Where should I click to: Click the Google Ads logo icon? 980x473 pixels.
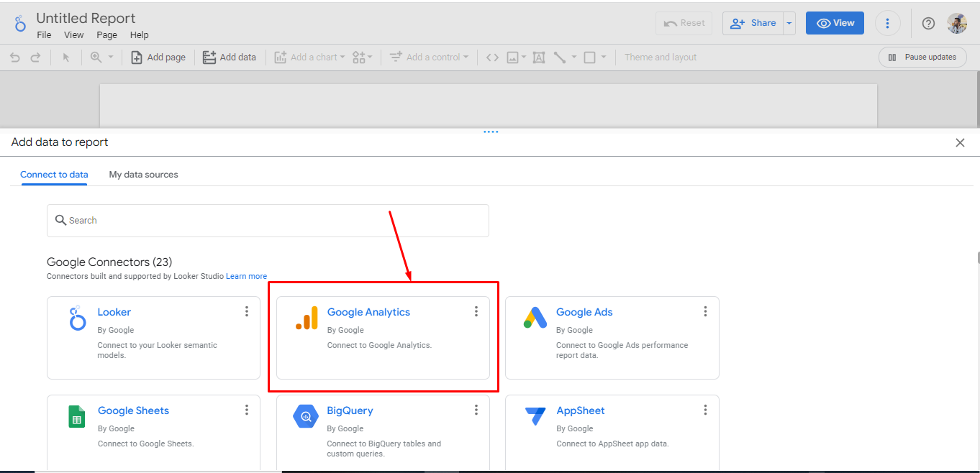click(x=535, y=318)
